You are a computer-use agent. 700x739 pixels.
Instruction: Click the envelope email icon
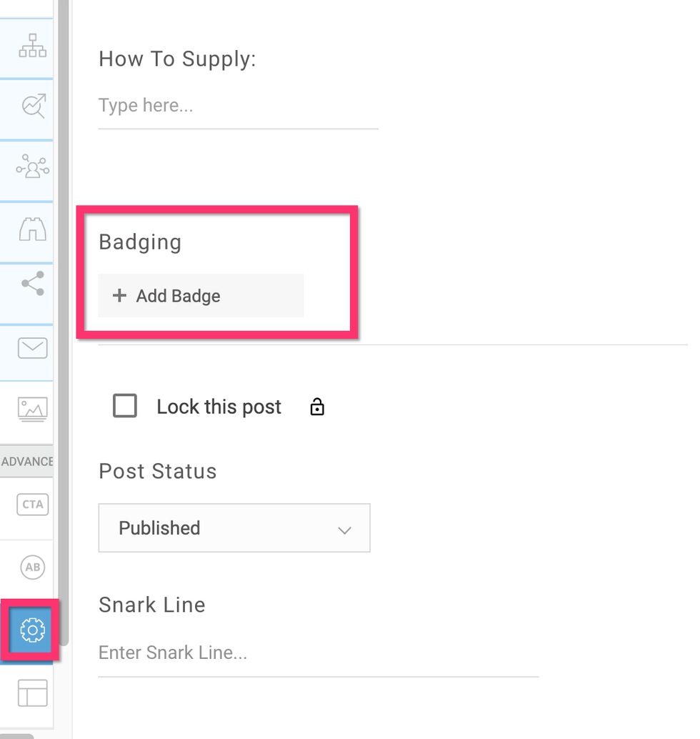[32, 348]
